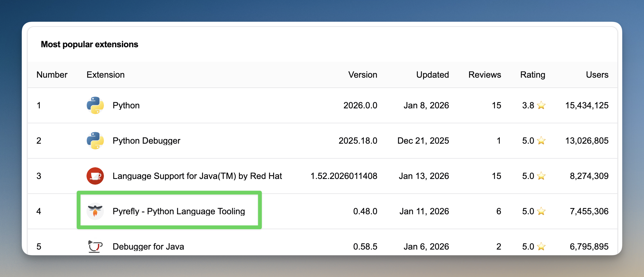Click the star icon in Python Debugger row
Image resolution: width=644 pixels, height=277 pixels.
(541, 140)
